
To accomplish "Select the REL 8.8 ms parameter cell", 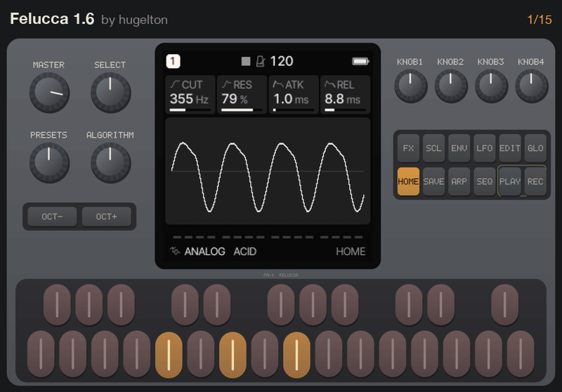I will tap(345, 95).
